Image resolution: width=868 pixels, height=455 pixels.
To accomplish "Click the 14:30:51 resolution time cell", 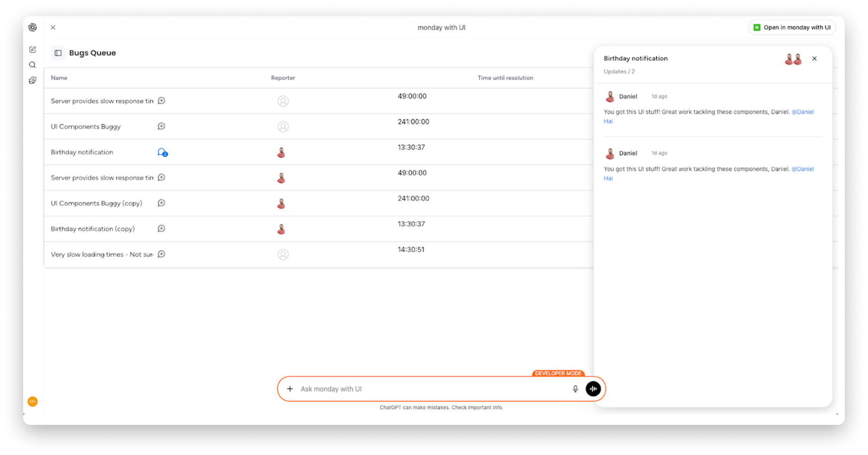I will 411,250.
